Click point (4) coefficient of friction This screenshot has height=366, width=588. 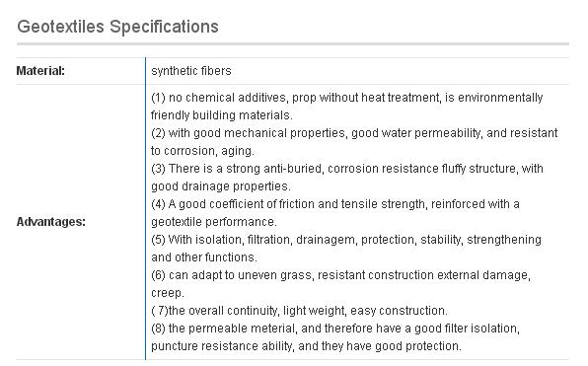(x=335, y=204)
